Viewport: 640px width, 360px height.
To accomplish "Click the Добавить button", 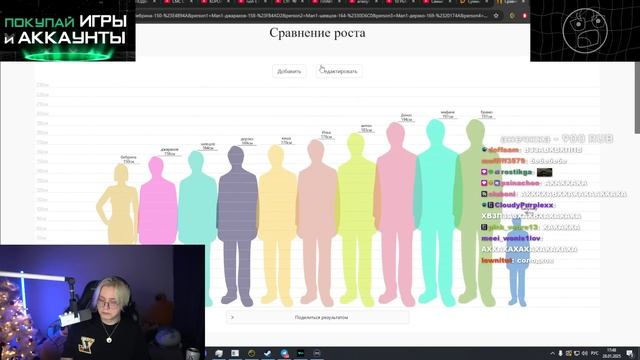I will coord(289,71).
